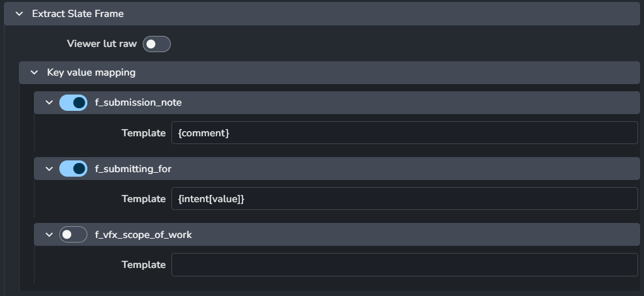The image size is (644, 296).
Task: Click the f_submission_note header label
Action: 138,102
